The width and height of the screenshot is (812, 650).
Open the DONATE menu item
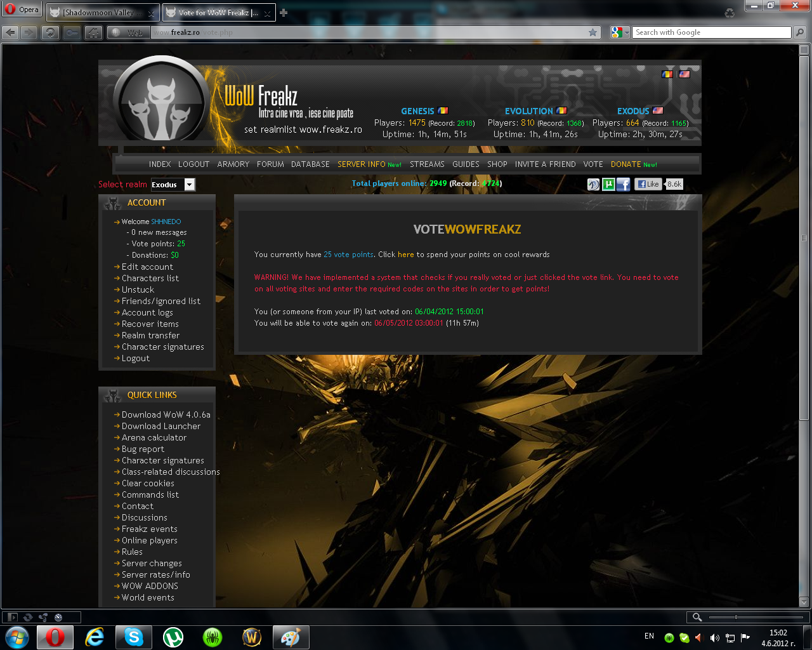pos(626,164)
